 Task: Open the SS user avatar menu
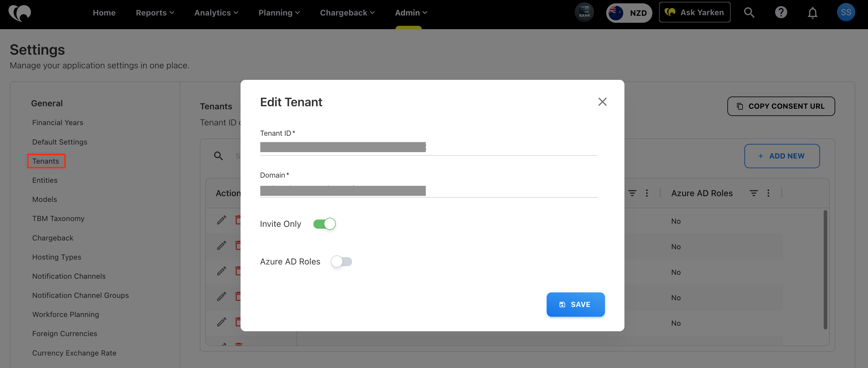846,12
